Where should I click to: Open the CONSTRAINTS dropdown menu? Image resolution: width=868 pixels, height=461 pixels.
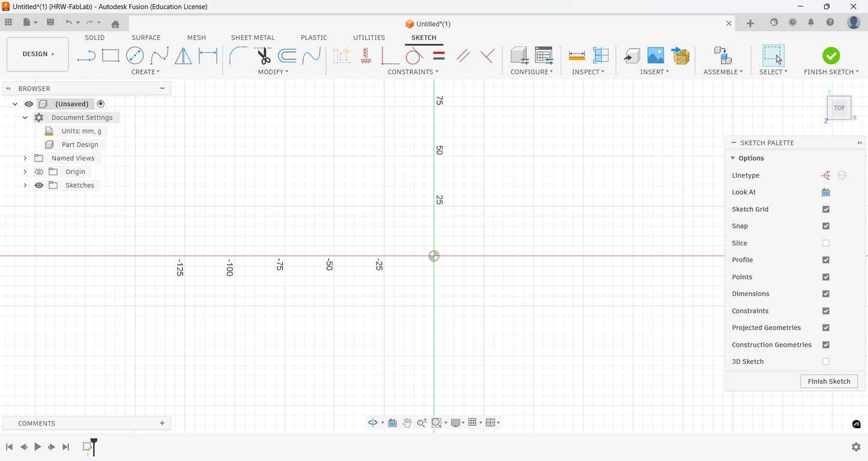coord(413,72)
